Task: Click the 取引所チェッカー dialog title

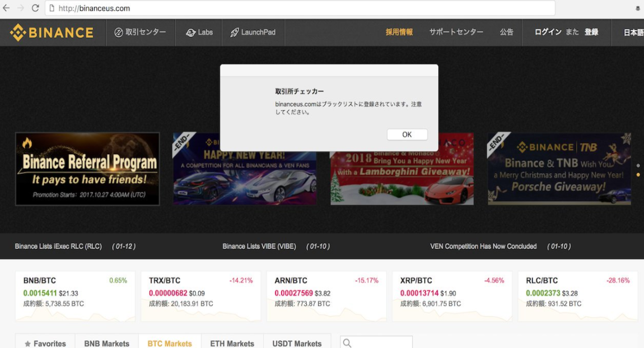Action: [300, 91]
